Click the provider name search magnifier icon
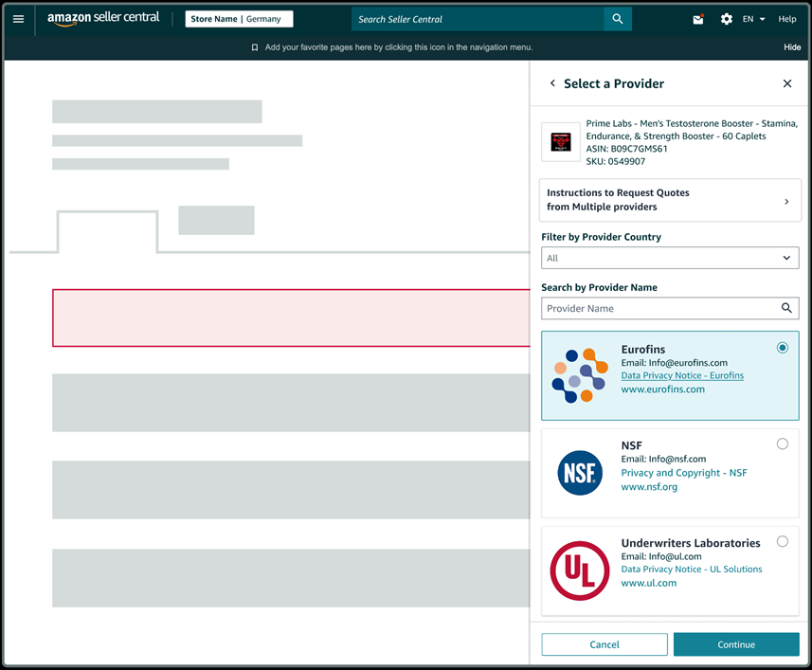The image size is (812, 670). [786, 308]
